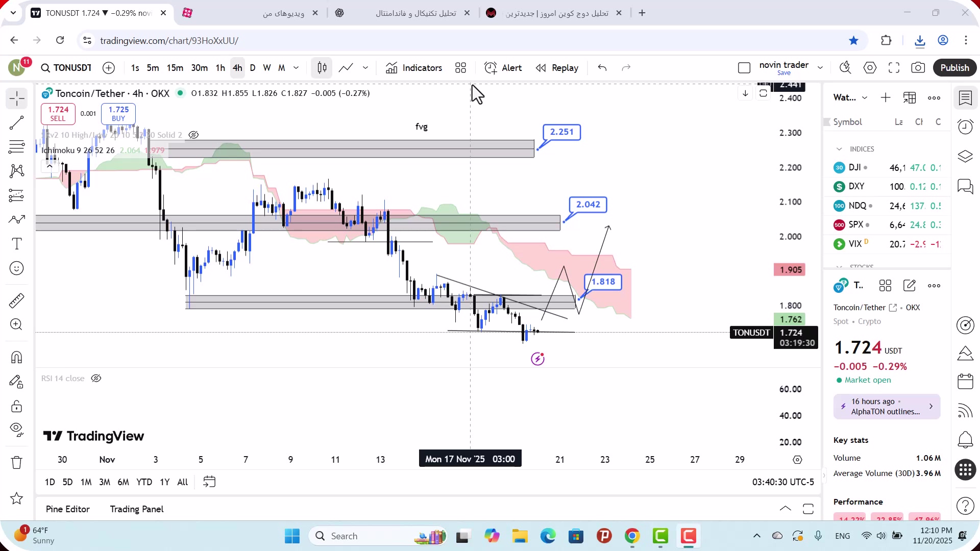Click the 1.724 SELL button
The width and height of the screenshot is (980, 551).
[58, 114]
